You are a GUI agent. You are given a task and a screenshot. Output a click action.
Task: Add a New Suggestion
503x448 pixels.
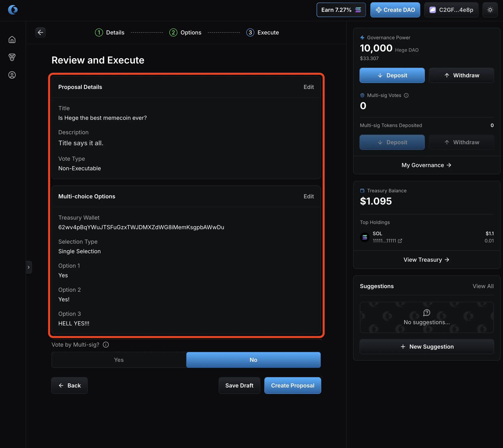(427, 347)
